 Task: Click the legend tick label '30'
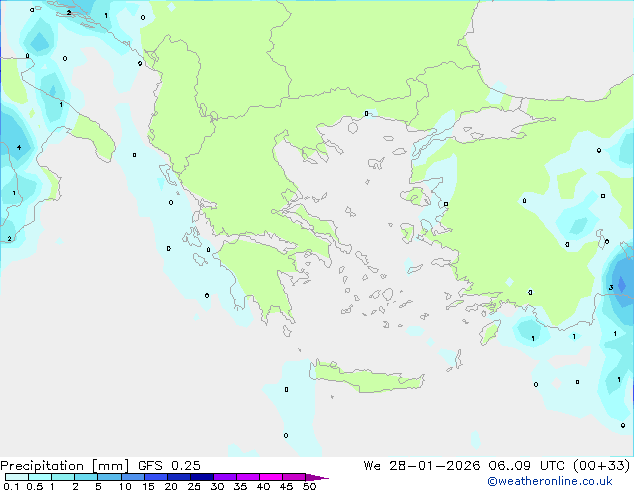click(x=217, y=486)
